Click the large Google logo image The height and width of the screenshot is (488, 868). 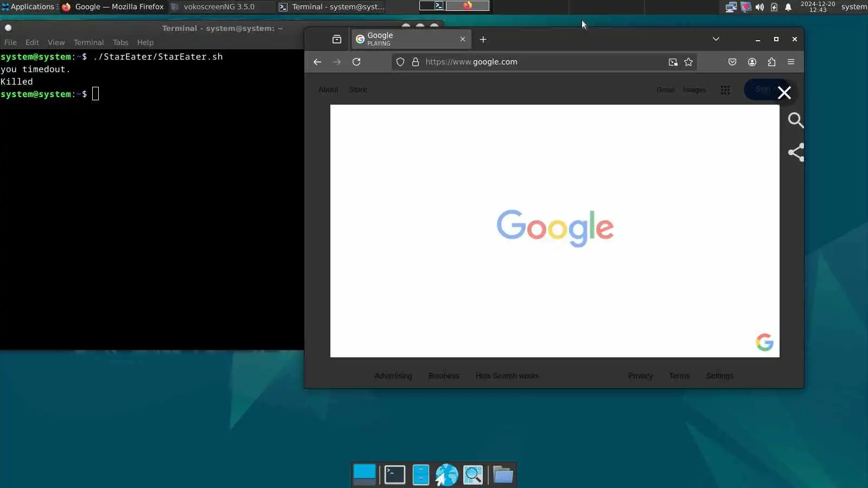click(555, 228)
